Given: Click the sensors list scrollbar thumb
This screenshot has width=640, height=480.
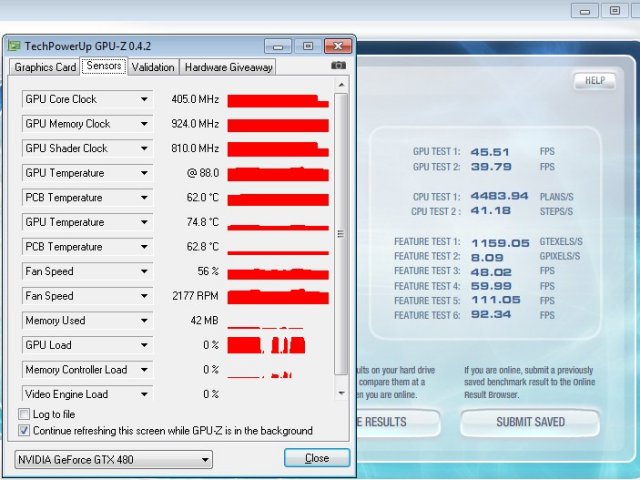Looking at the screenshot, I should click(341, 234).
